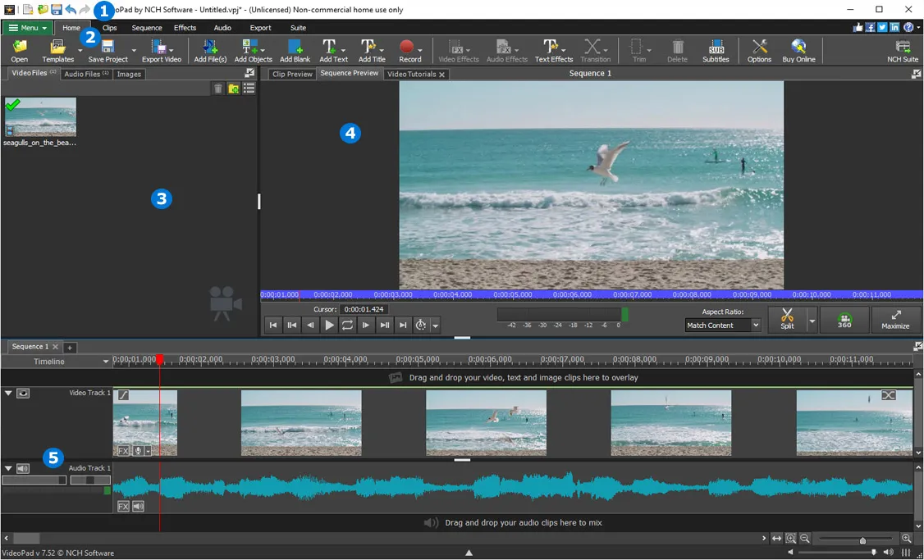Image resolution: width=924 pixels, height=560 pixels.
Task: Toggle loop playback in the preview controls
Action: [347, 325]
